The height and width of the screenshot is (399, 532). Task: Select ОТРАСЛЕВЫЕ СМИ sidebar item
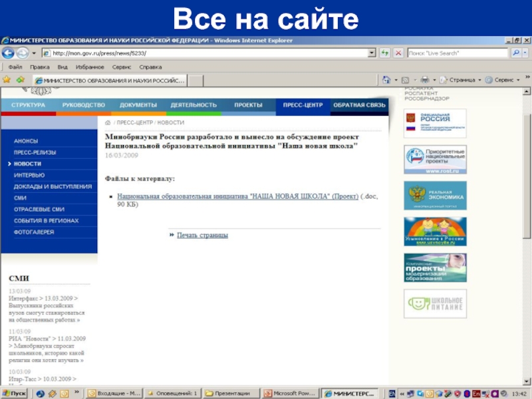[39, 209]
